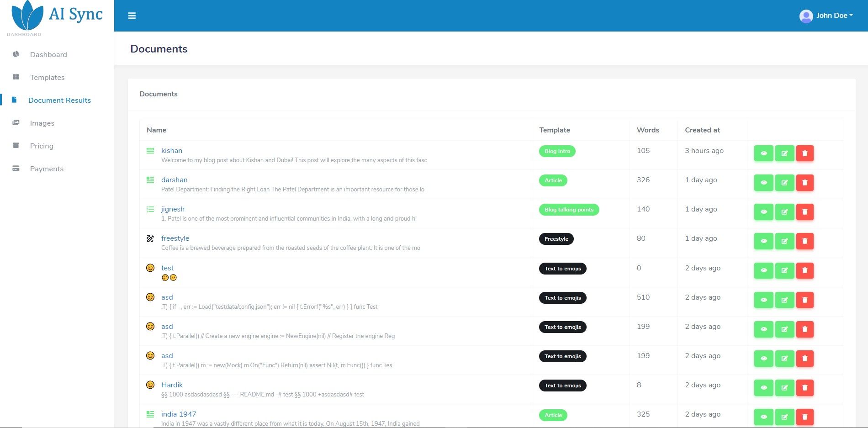The height and width of the screenshot is (428, 868).
Task: Click the Blog talking points badge
Action: (569, 210)
